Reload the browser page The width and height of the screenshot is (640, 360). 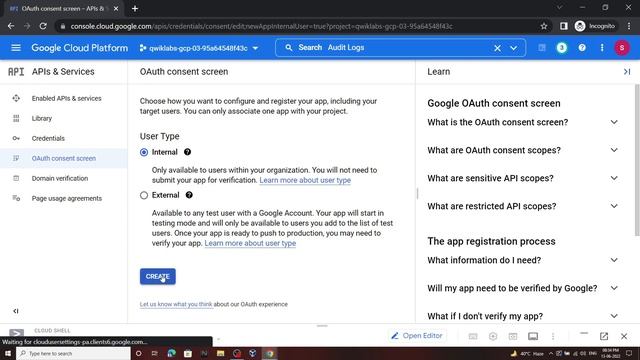[43, 26]
